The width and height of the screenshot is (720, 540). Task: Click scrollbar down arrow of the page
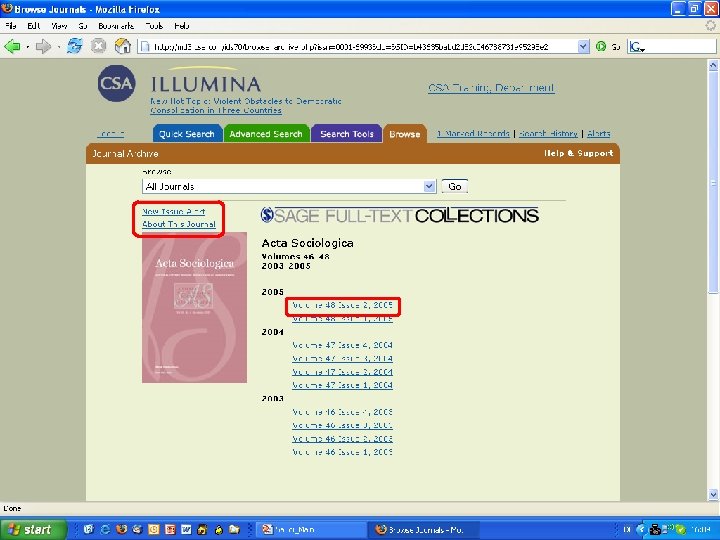click(x=713, y=495)
